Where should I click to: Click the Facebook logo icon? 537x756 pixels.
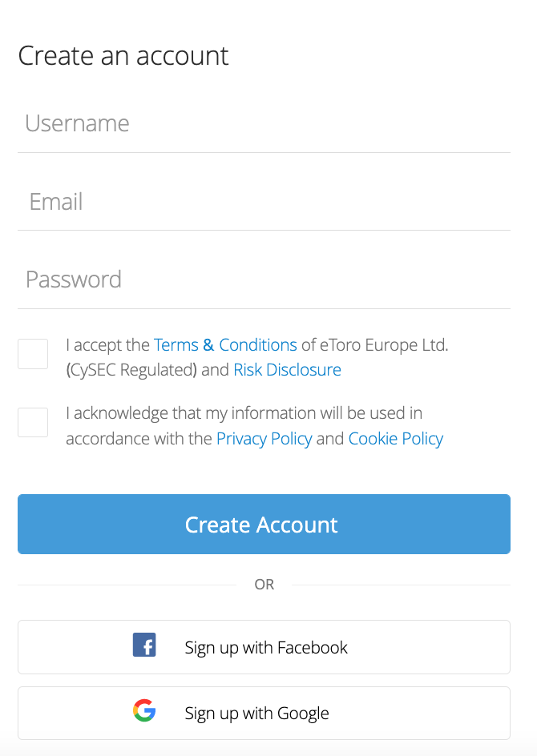pos(144,645)
